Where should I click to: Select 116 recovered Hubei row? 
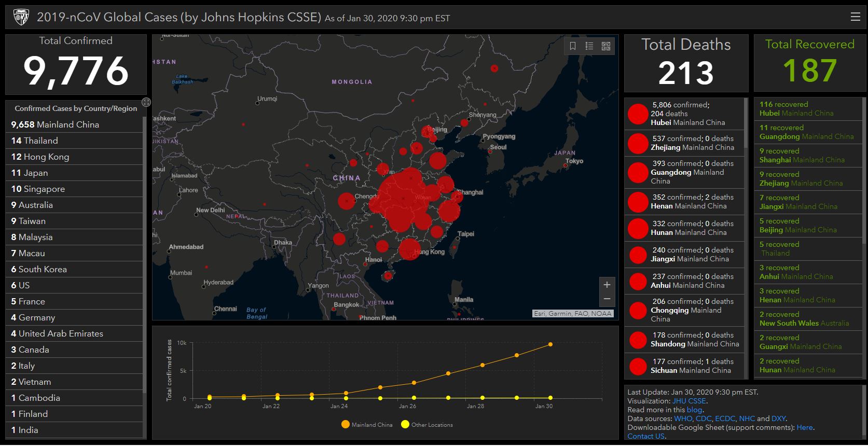click(808, 109)
